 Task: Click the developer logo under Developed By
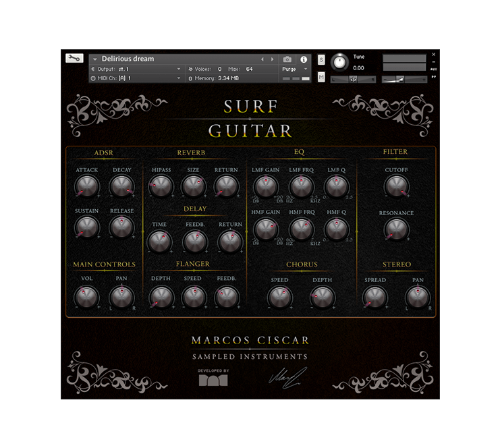coord(213,380)
